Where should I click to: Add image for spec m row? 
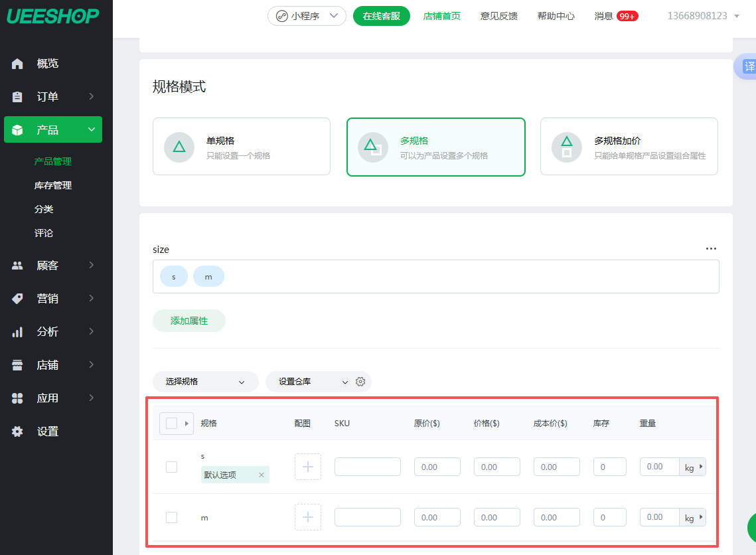pyautogui.click(x=307, y=517)
